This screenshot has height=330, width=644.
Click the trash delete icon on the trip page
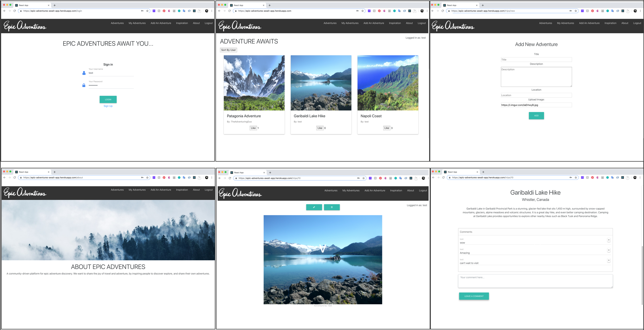[332, 207]
